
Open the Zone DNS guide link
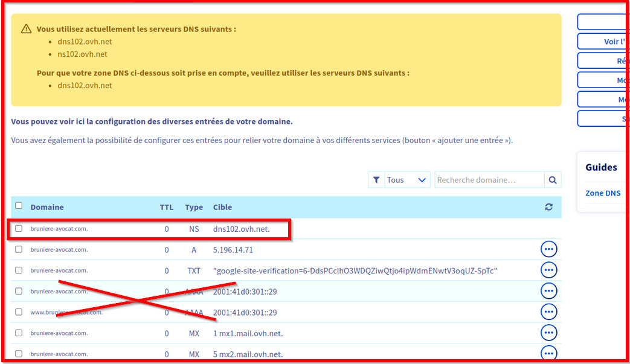tap(602, 193)
